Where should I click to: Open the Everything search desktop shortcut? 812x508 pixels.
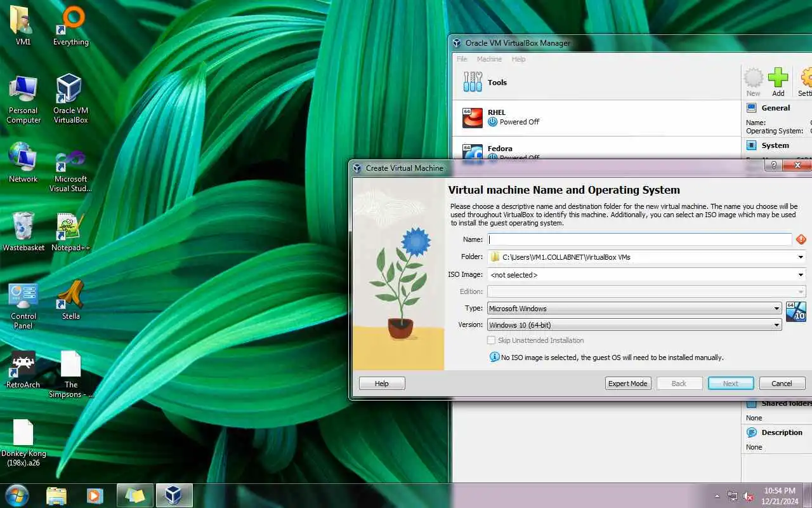[x=70, y=25]
